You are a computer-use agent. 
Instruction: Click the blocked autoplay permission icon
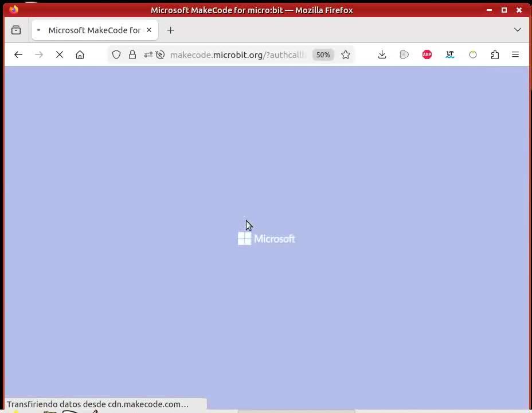pos(160,54)
